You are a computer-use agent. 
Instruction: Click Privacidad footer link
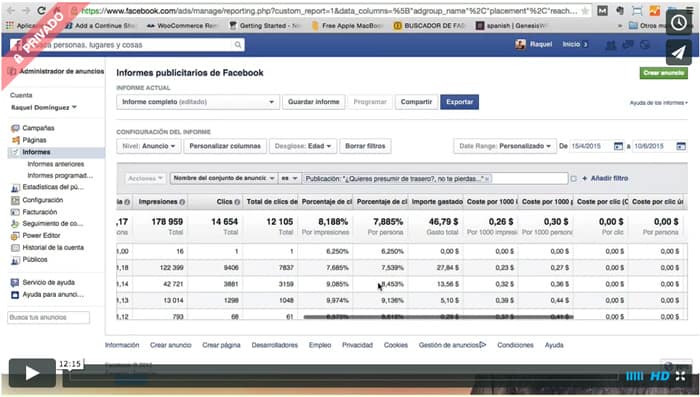click(x=357, y=345)
